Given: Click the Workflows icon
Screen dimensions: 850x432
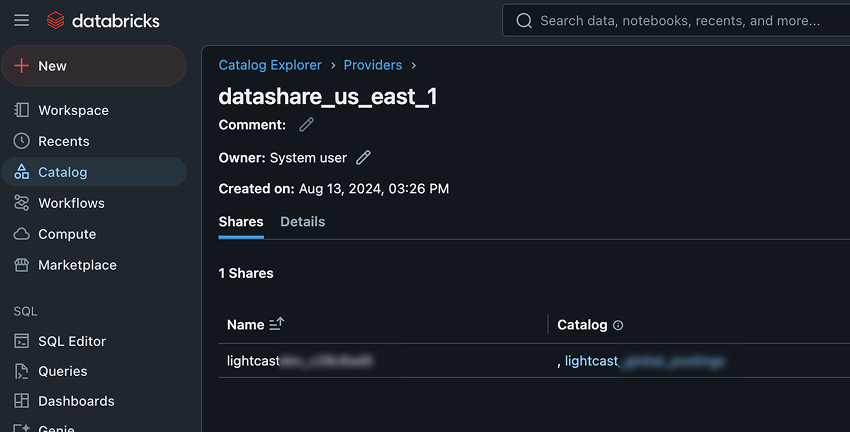Looking at the screenshot, I should click(x=22, y=203).
